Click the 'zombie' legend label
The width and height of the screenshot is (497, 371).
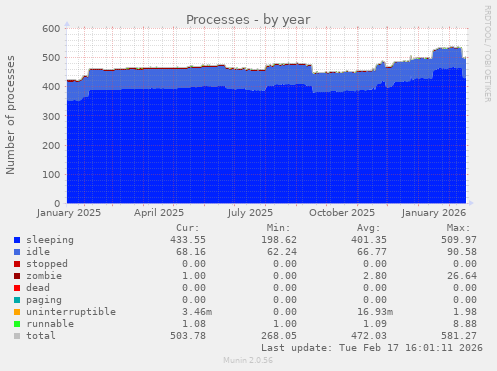point(44,276)
